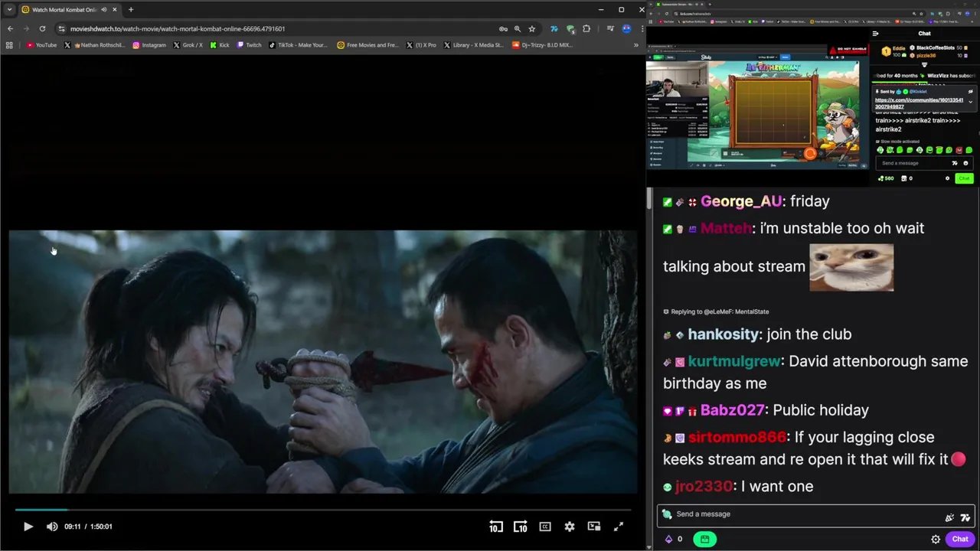Open the Chrome profile avatar

pos(626,28)
